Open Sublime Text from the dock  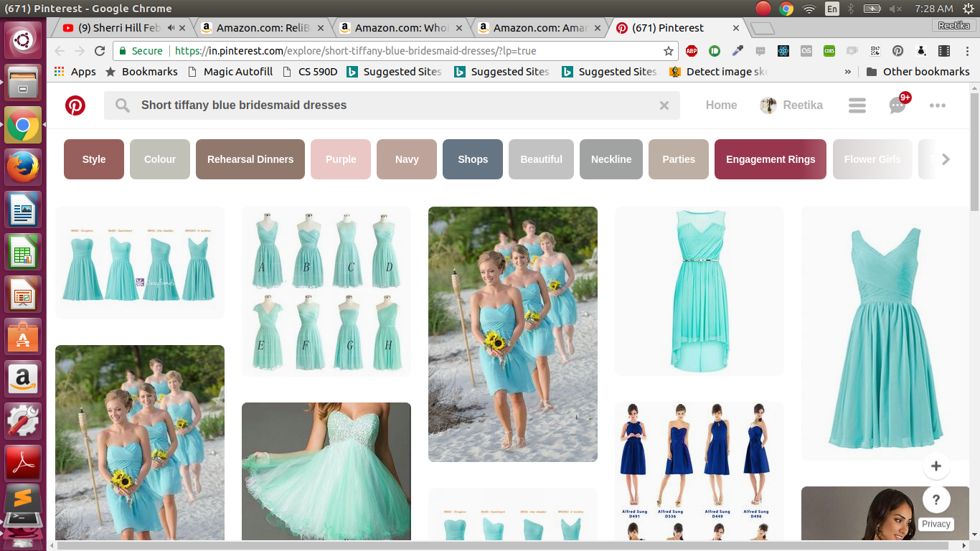pos(23,498)
